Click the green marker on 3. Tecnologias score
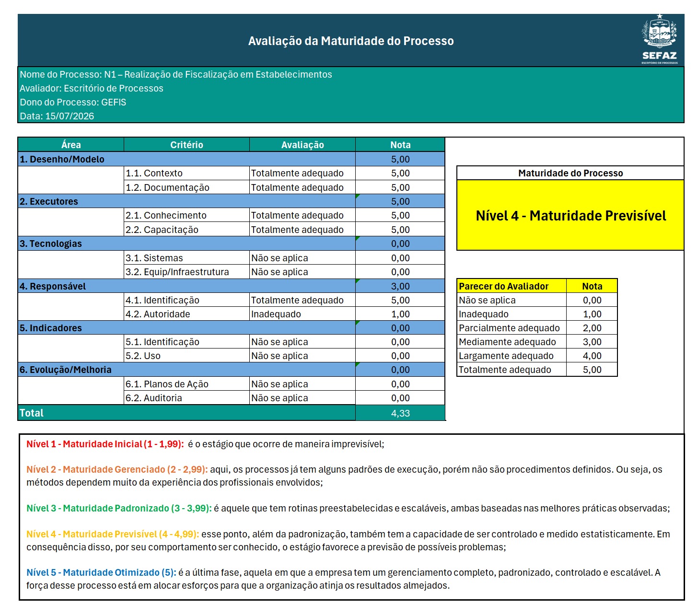 [358, 238]
